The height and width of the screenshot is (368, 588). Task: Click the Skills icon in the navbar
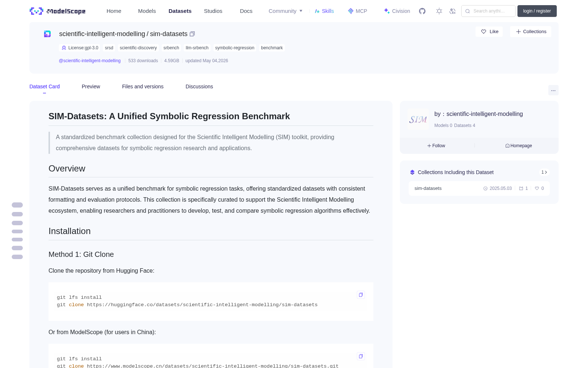(x=317, y=11)
